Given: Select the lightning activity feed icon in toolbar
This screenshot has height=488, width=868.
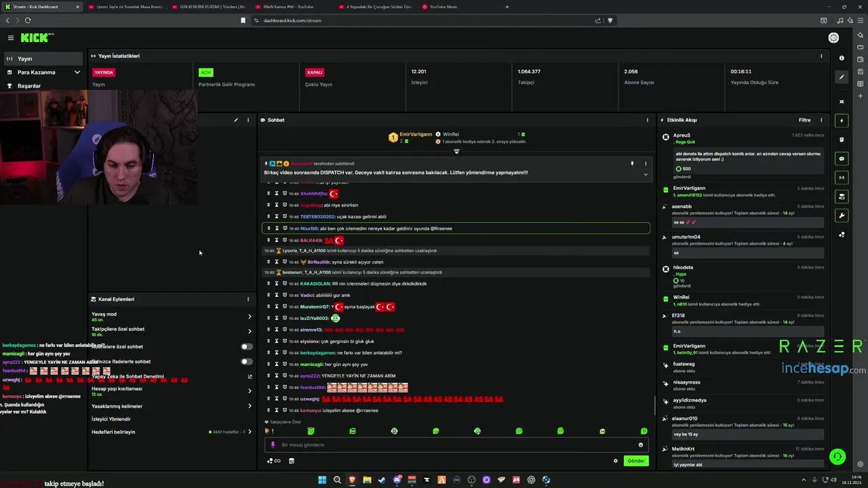Looking at the screenshot, I should coord(842,121).
